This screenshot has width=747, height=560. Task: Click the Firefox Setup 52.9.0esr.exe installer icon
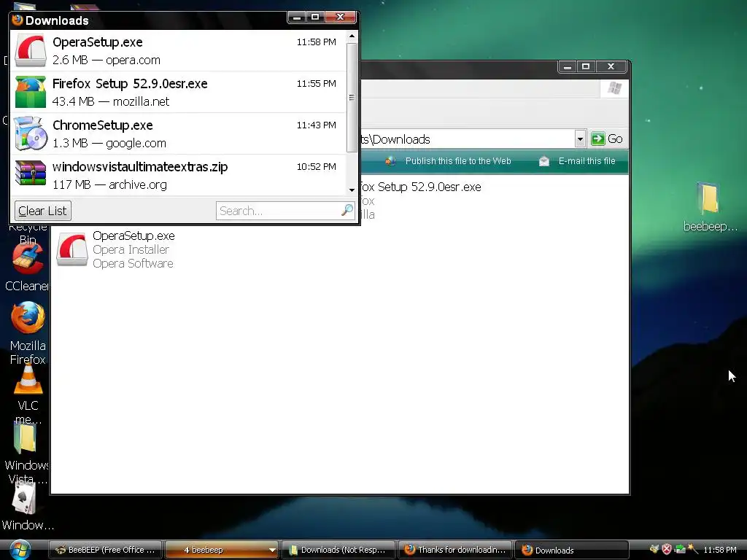point(31,92)
